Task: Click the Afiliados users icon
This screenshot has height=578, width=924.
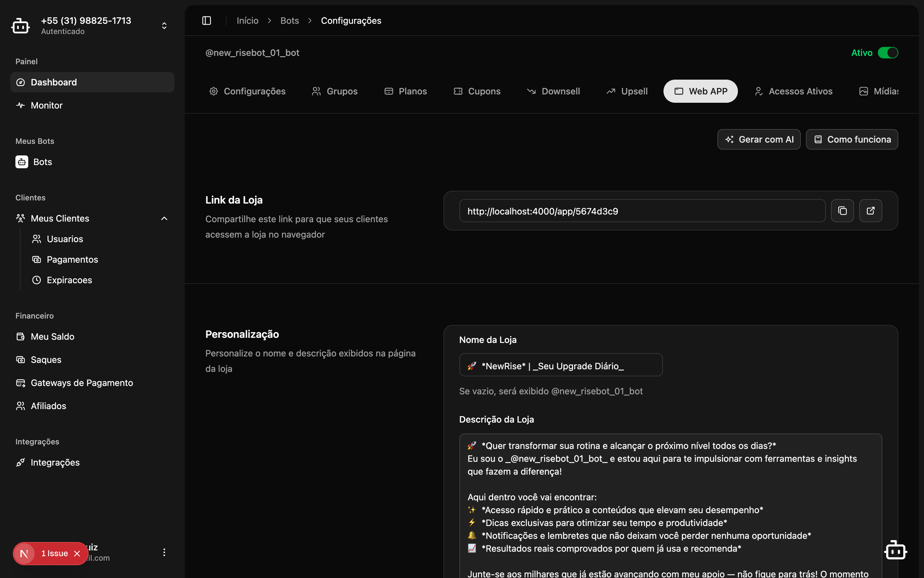Action: tap(21, 406)
